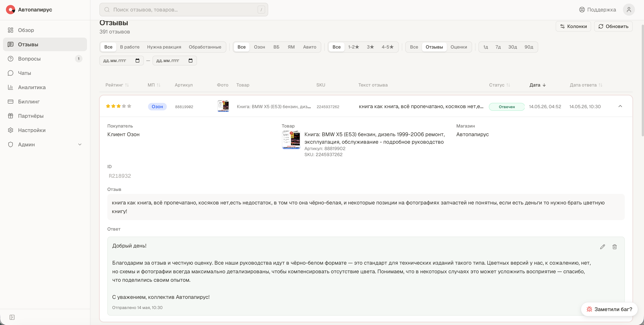Go to Аналитика in sidebar
Viewport: 644px width, 325px height.
[45, 87]
